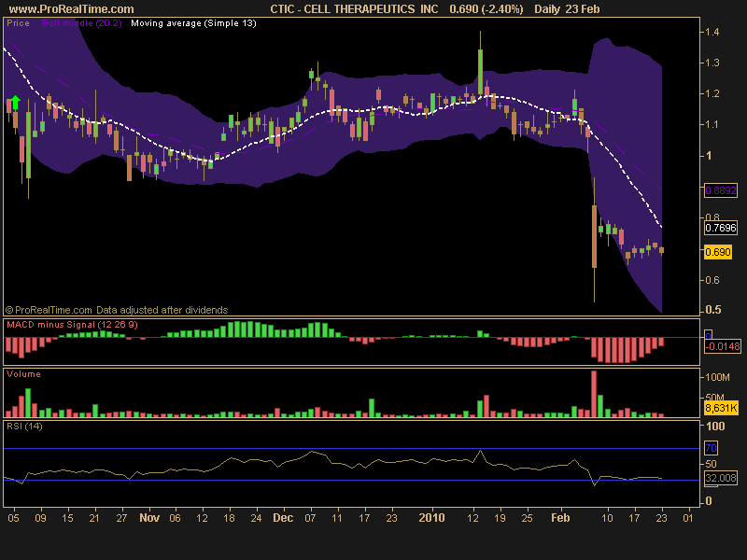Select the Price legend label
This screenshot has height=560, width=747.
point(18,23)
